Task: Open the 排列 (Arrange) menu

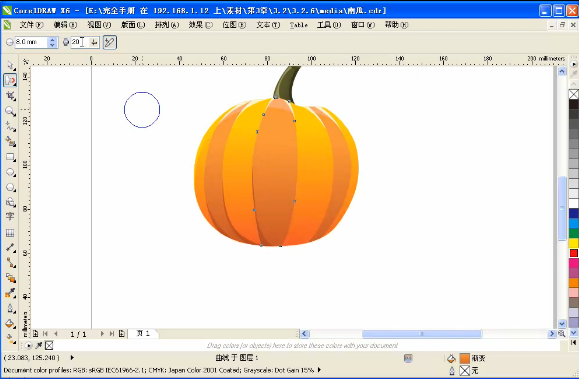Action: tap(167, 25)
